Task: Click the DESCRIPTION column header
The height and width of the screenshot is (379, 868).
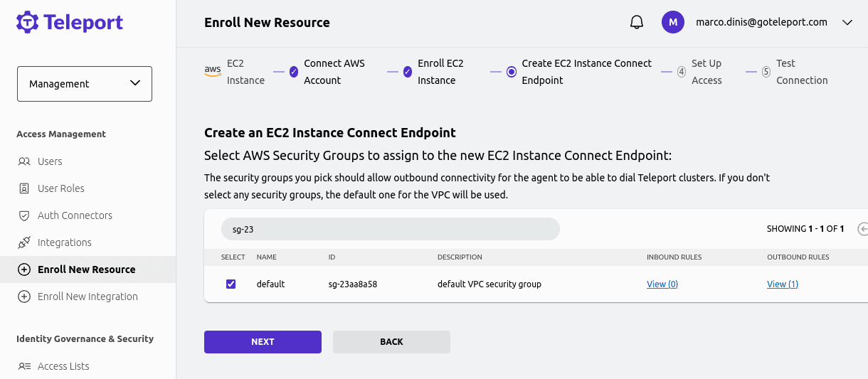Action: coord(460,257)
